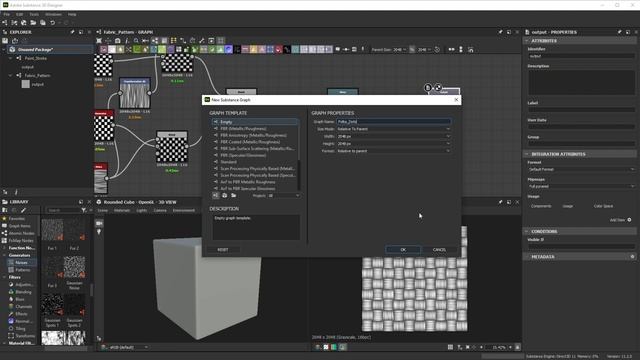Click the fit graph to view icon
Image resolution: width=640 pixels, height=360 pixels.
99,41
